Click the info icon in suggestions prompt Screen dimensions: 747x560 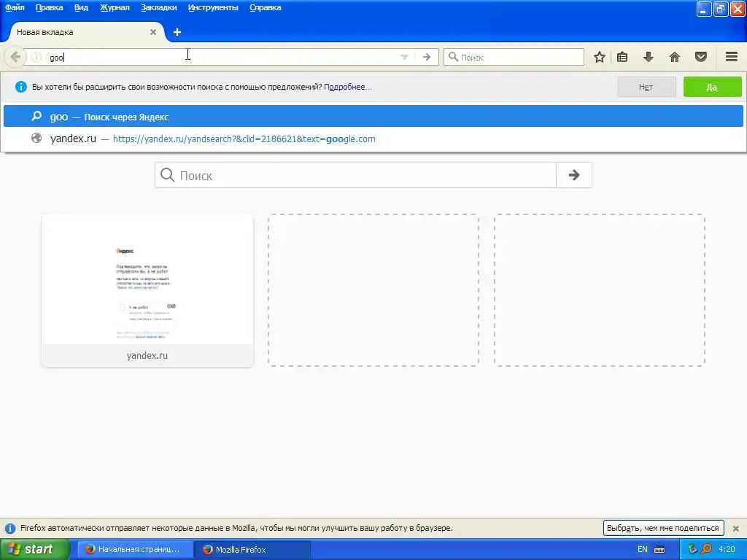pyautogui.click(x=21, y=87)
